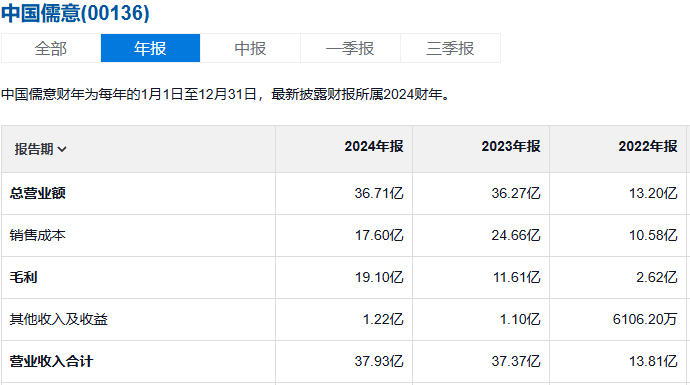Click the 营业收入合计 row label

(x=51, y=361)
